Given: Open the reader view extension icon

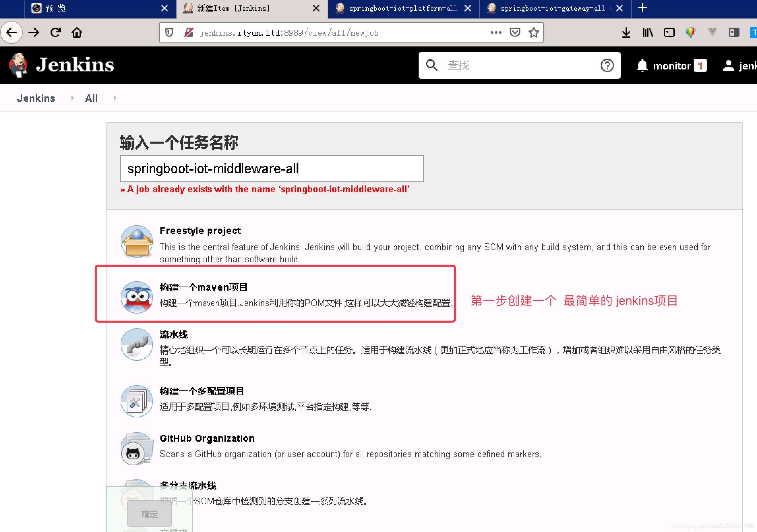Looking at the screenshot, I should click(x=734, y=33).
